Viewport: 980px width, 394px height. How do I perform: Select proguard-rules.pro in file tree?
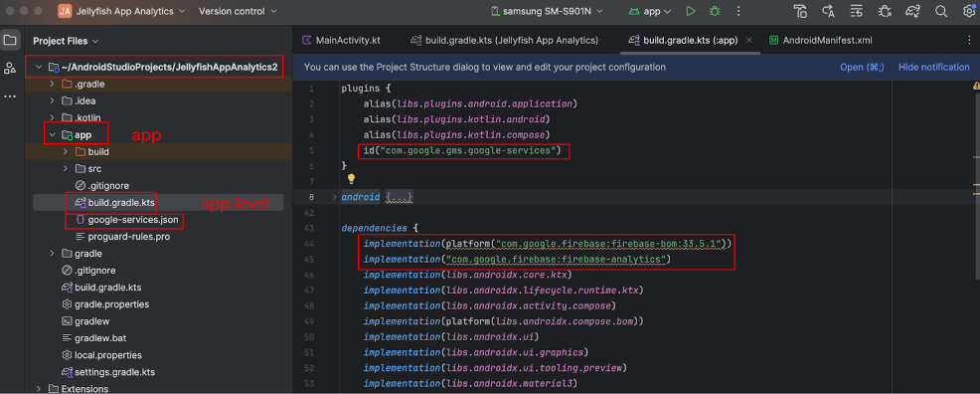pos(129,237)
